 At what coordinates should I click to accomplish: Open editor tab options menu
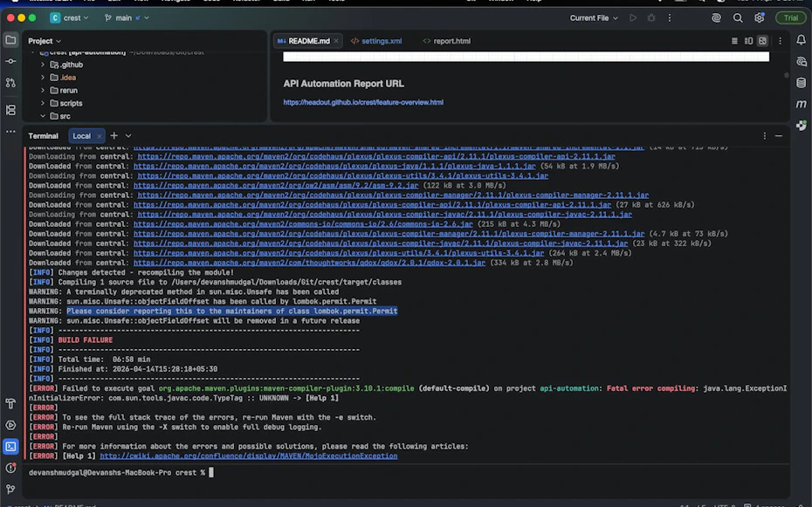coord(781,41)
